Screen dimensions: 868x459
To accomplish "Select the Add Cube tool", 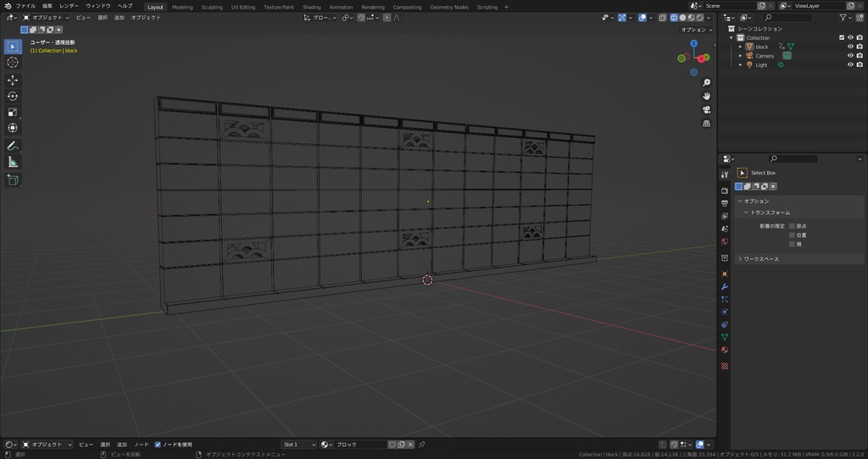I will 13,180.
